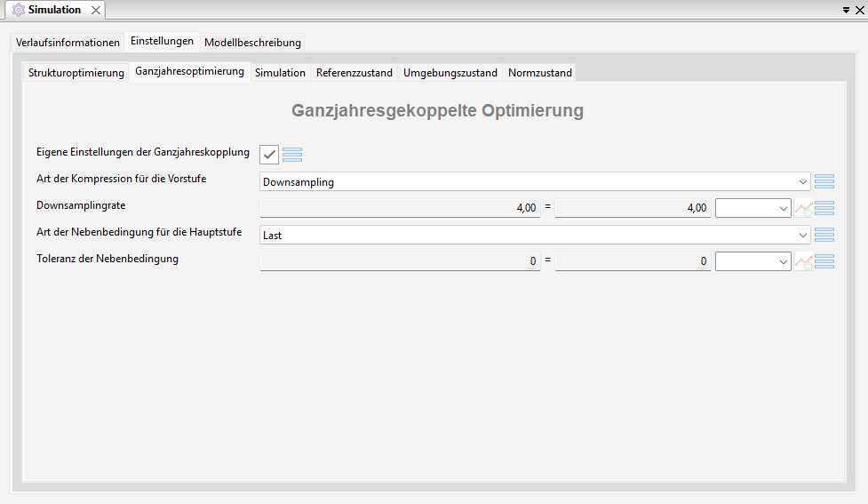Go to the Referenzzustand sub-tab
The image size is (868, 504).
click(354, 73)
